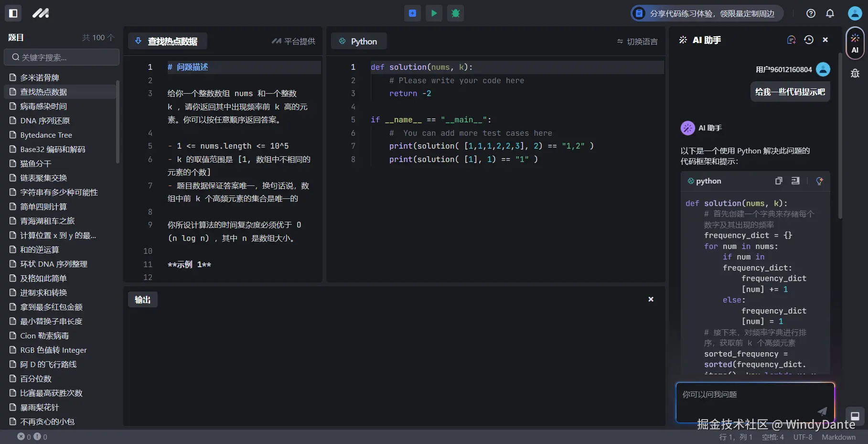Screen dimensions: 868x444
Task: View AI assistant chat history
Action: click(808, 40)
